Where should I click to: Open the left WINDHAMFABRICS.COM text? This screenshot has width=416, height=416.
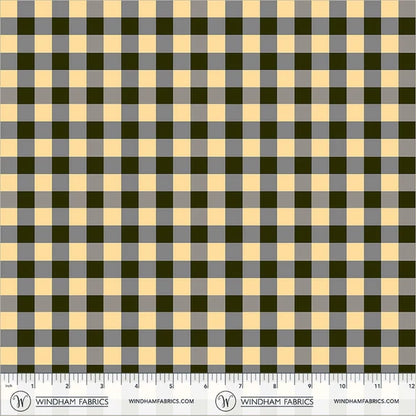pos(161,401)
